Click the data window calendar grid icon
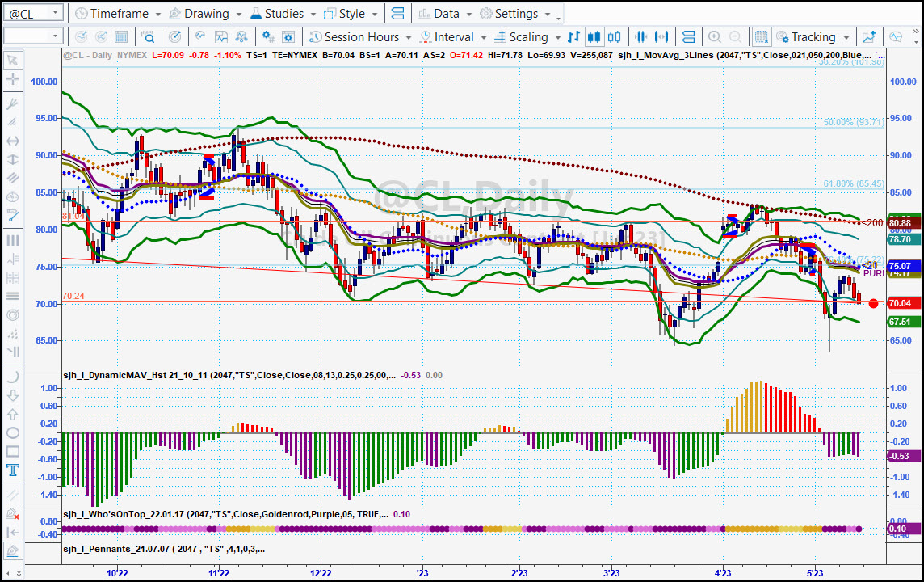The width and height of the screenshot is (924, 582). (x=121, y=37)
